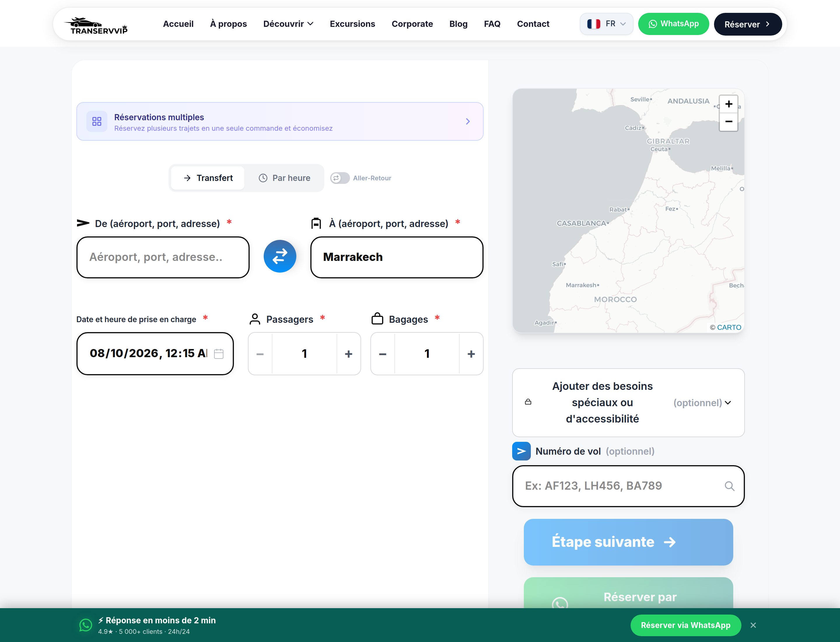Increase baggage count
This screenshot has height=642, width=840.
click(x=471, y=354)
